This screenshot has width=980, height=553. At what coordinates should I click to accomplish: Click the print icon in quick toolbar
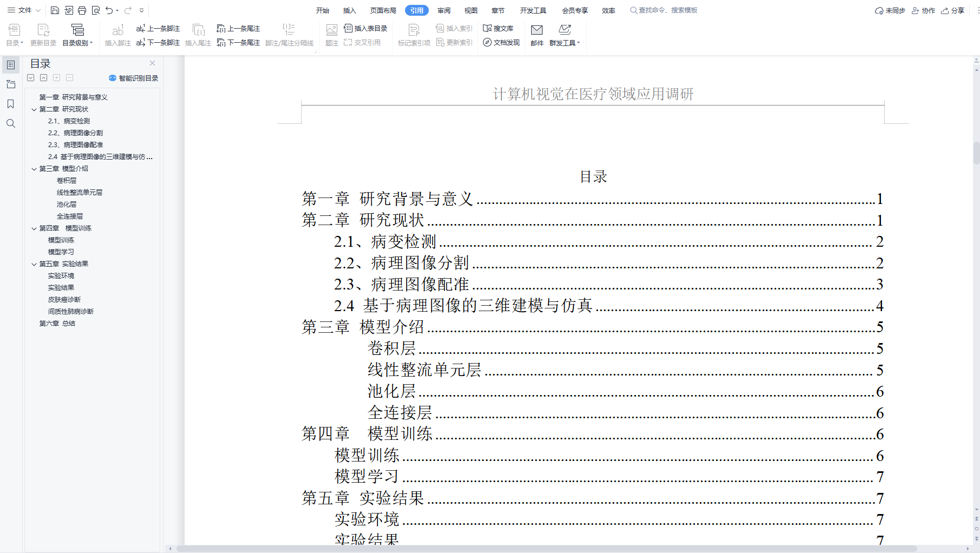(x=82, y=10)
